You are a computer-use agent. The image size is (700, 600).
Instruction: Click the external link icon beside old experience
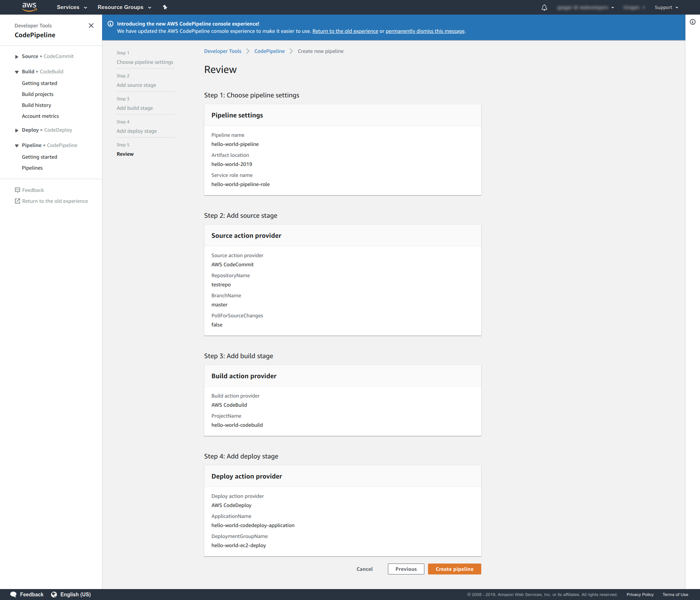click(x=17, y=201)
